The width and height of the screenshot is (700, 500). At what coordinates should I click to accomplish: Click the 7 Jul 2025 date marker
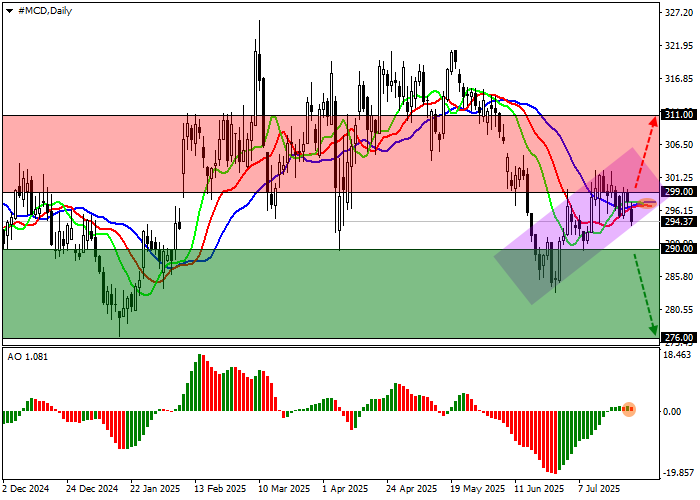pos(599,489)
